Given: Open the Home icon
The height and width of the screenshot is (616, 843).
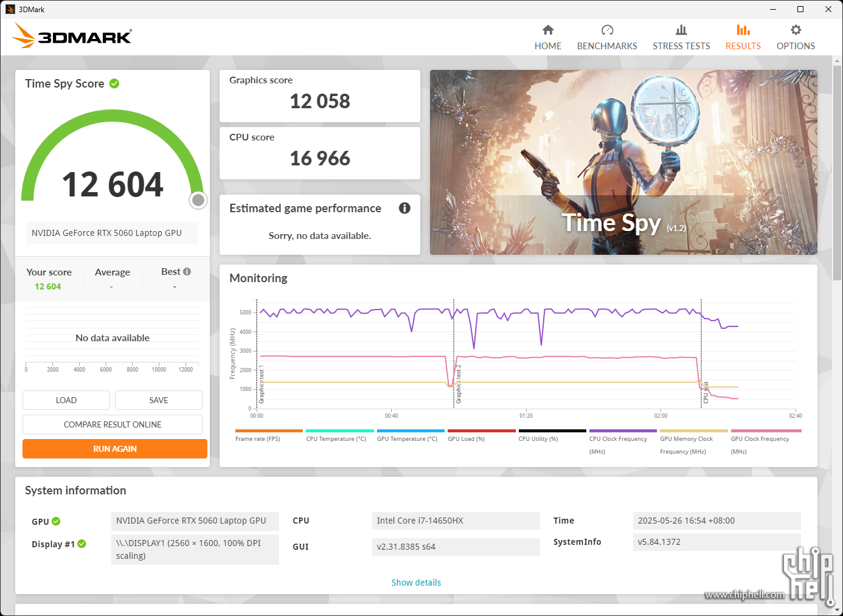Looking at the screenshot, I should coord(548,30).
